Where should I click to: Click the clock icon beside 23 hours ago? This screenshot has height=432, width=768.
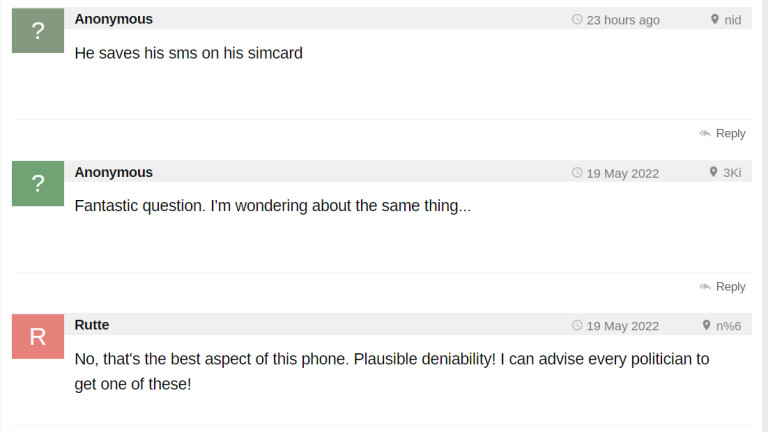pyautogui.click(x=577, y=20)
